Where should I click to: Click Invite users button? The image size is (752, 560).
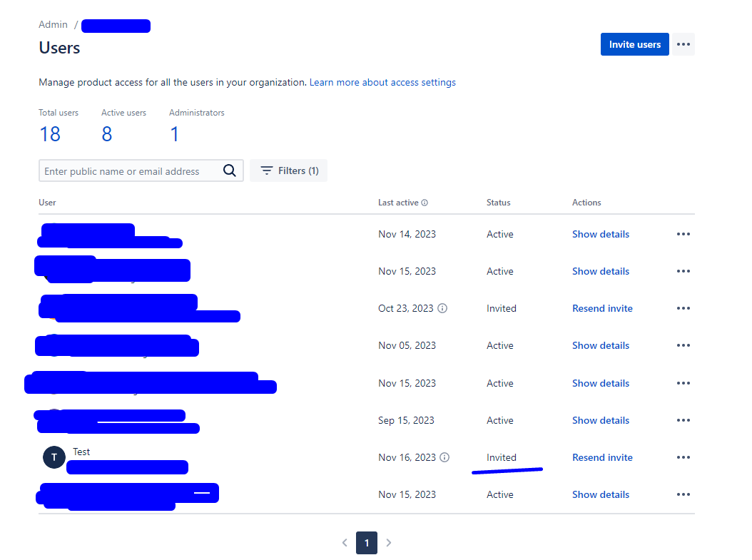pyautogui.click(x=634, y=44)
